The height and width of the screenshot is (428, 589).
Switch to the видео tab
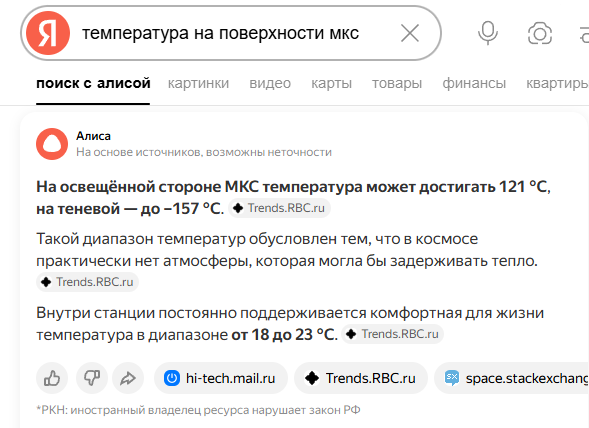coord(270,83)
